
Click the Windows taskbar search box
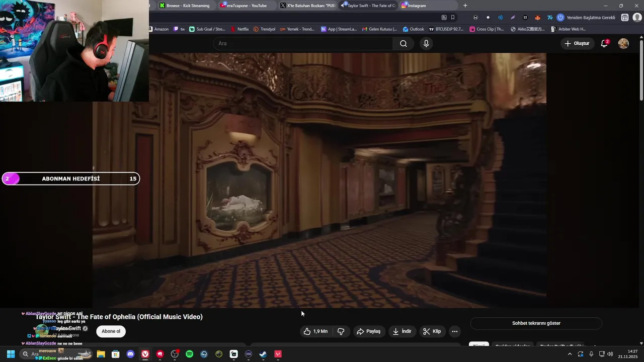point(56,354)
